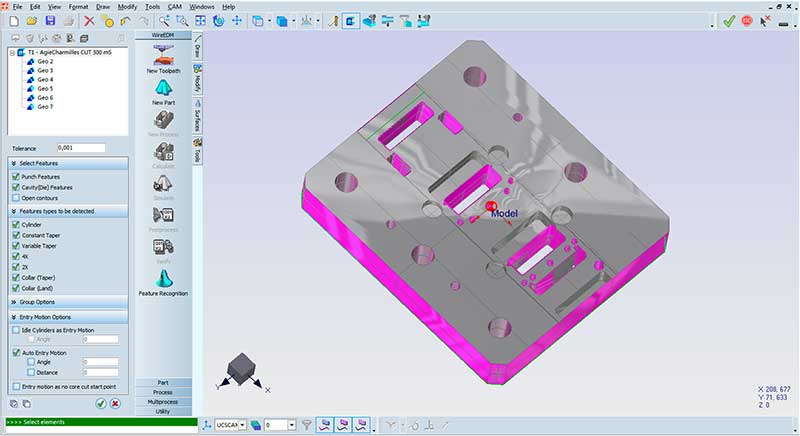This screenshot has height=436, width=800.
Task: Click the Utility button
Action: point(162,411)
